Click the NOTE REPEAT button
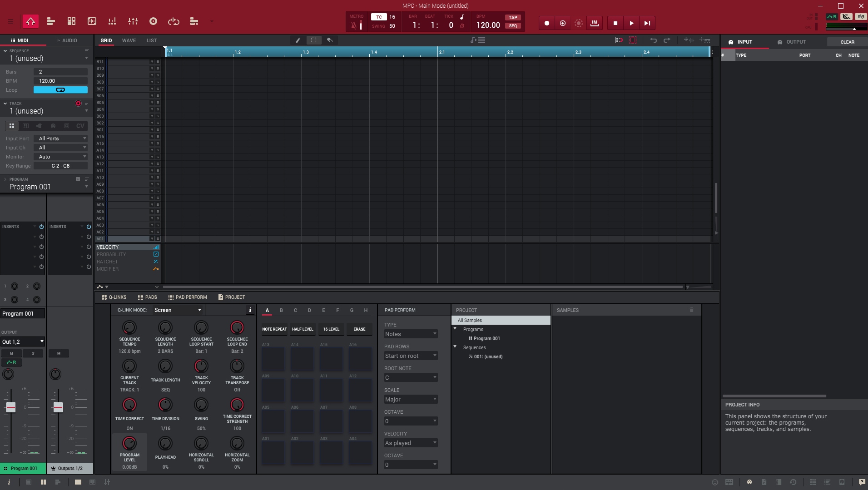The width and height of the screenshot is (868, 490). (x=274, y=329)
